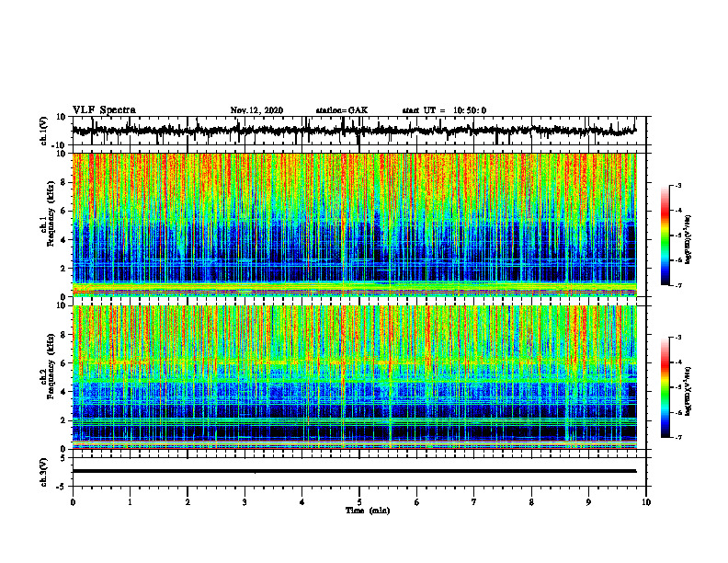Click the "-7" value on ch.2 colorbar

678,438
